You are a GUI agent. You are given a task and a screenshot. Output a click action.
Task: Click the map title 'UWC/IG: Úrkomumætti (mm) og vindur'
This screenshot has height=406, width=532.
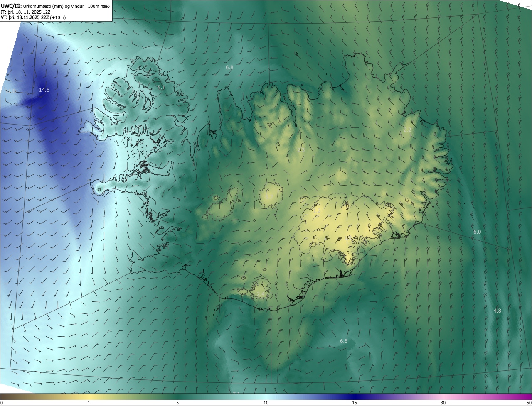pos(55,5)
